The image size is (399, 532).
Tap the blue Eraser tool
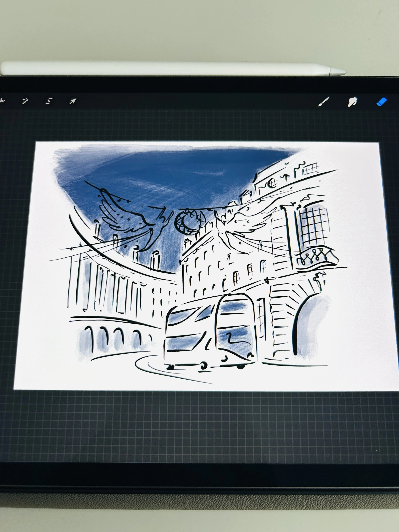pos(382,101)
